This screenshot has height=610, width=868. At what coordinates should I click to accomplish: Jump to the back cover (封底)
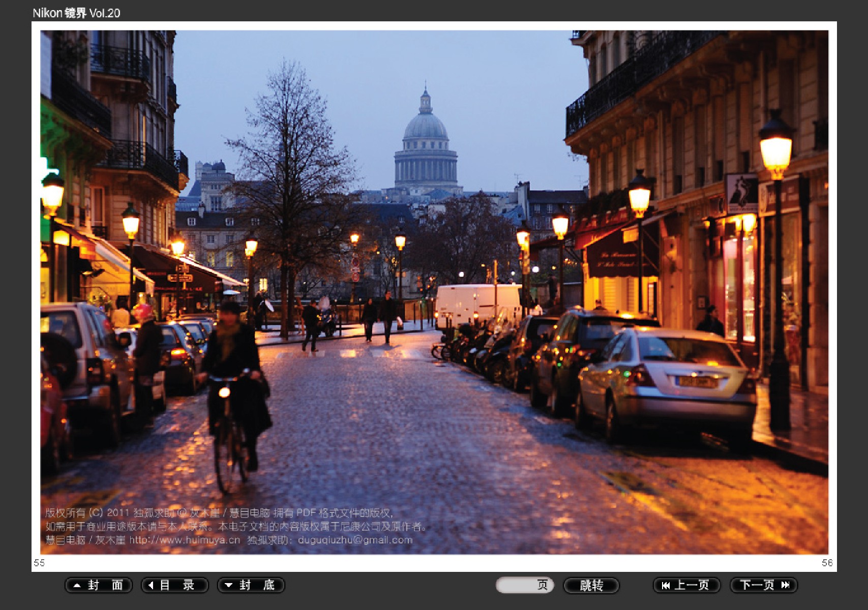(x=251, y=585)
